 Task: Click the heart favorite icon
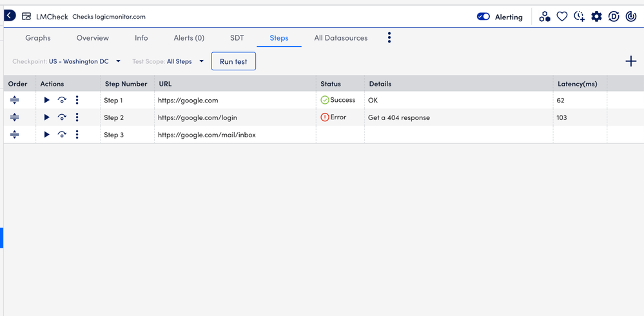pos(562,17)
